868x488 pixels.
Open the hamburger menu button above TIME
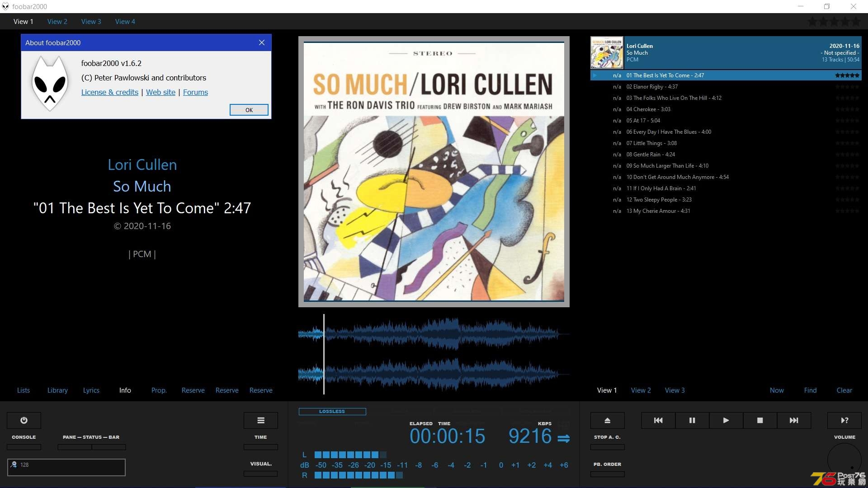point(261,420)
